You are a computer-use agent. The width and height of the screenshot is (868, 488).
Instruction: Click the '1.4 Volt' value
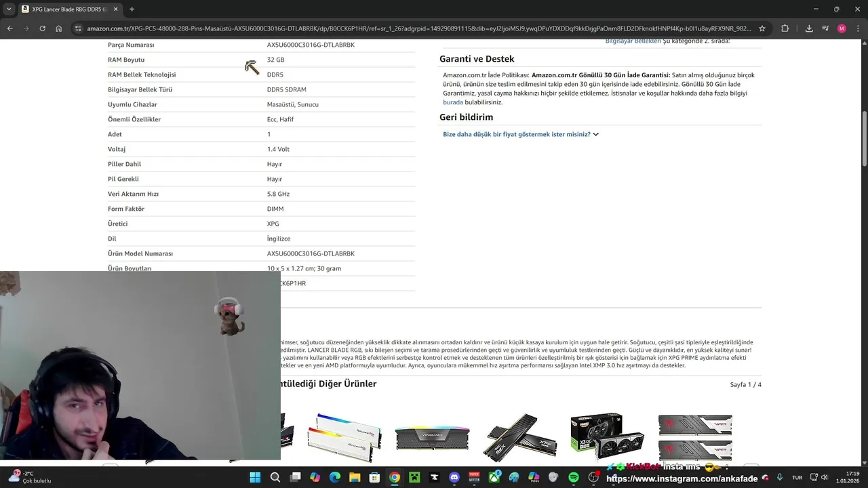(278, 149)
